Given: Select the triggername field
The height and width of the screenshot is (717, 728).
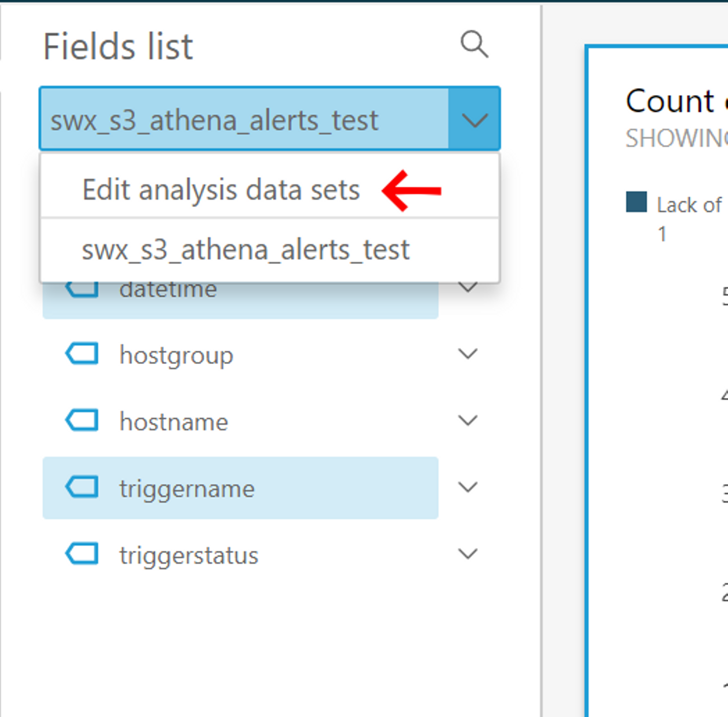Looking at the screenshot, I should pyautogui.click(x=187, y=488).
